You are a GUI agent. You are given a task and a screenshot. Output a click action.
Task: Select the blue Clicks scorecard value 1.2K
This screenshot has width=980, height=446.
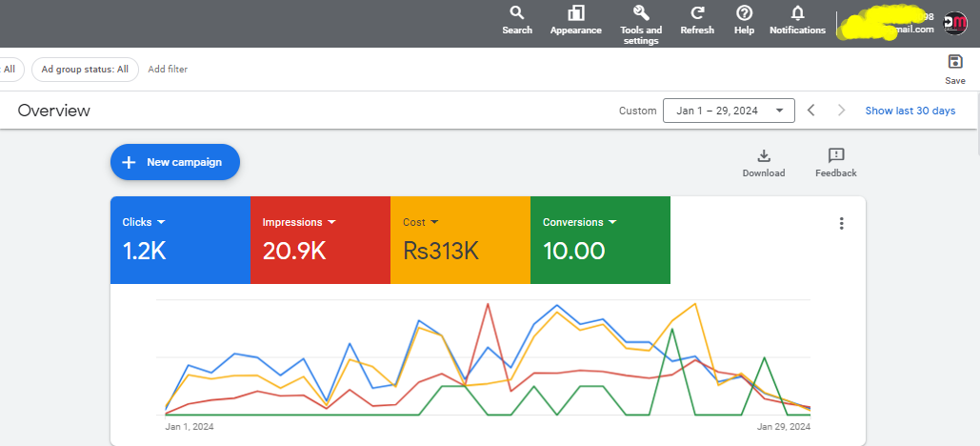(x=145, y=251)
